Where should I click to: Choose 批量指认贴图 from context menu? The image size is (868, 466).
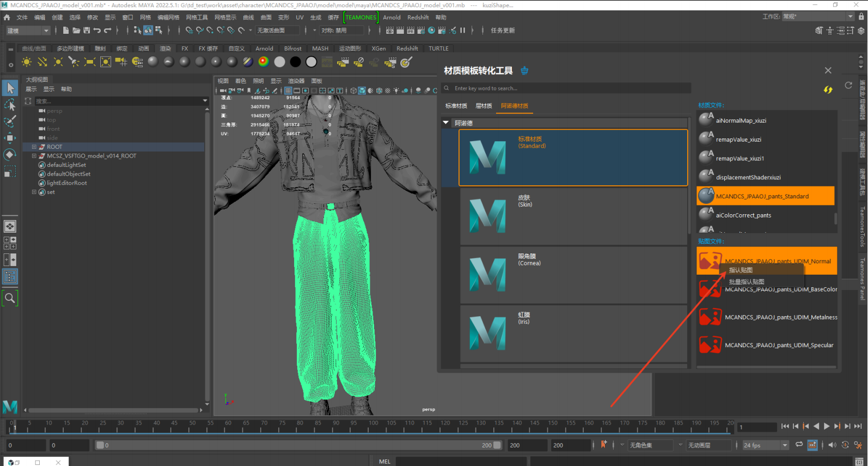click(747, 282)
